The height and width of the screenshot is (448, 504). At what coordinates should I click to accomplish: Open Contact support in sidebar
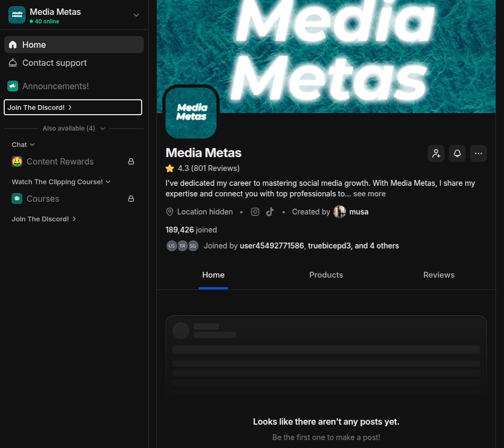point(74,63)
